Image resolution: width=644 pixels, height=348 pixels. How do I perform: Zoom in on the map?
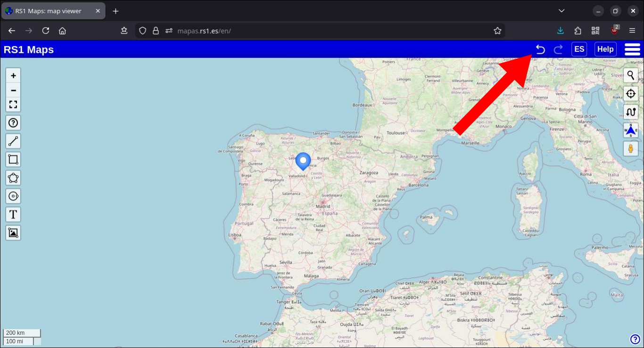tap(13, 75)
